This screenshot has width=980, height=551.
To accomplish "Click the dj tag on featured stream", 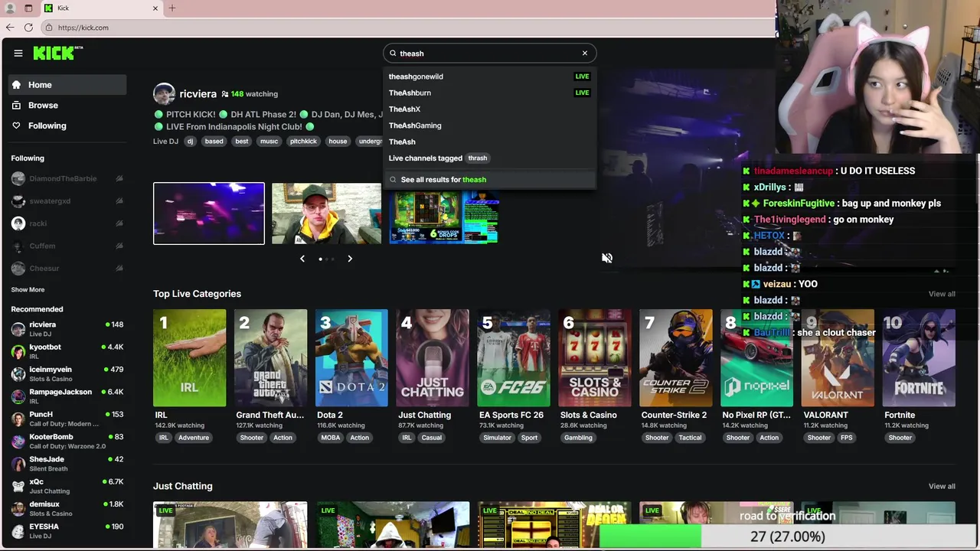I will 191,141.
